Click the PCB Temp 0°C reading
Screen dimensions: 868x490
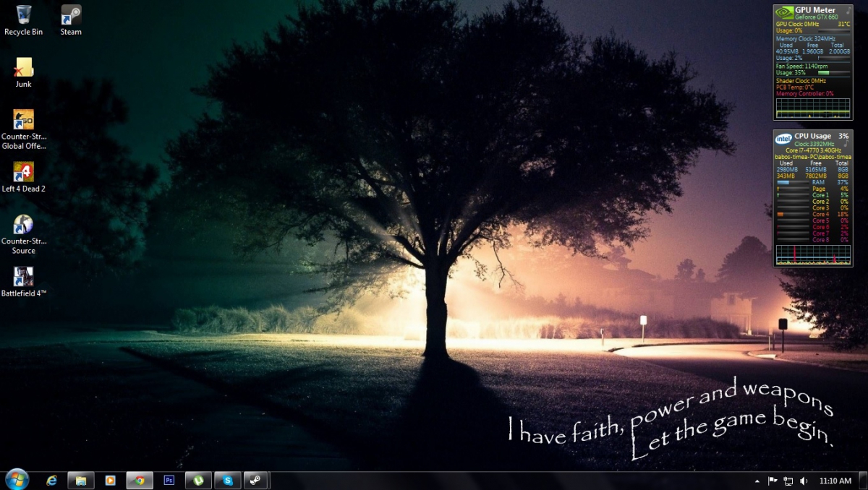coord(795,87)
